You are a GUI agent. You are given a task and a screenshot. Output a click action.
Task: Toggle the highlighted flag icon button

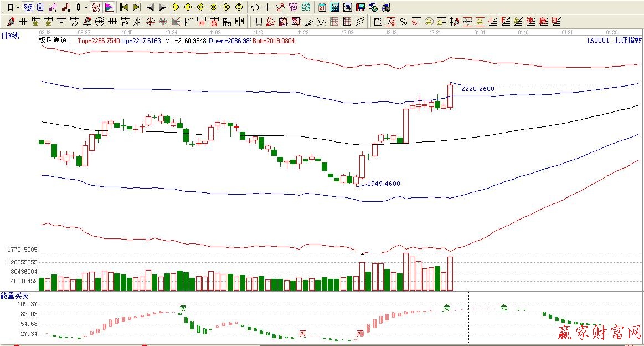pos(109,7)
